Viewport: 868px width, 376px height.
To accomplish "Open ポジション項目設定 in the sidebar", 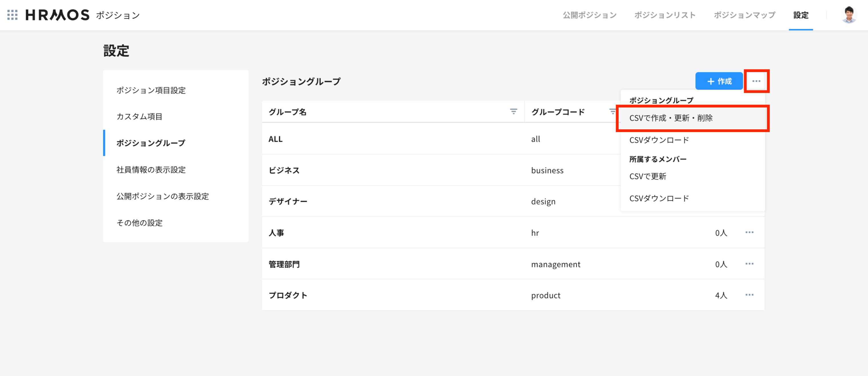I will (151, 90).
